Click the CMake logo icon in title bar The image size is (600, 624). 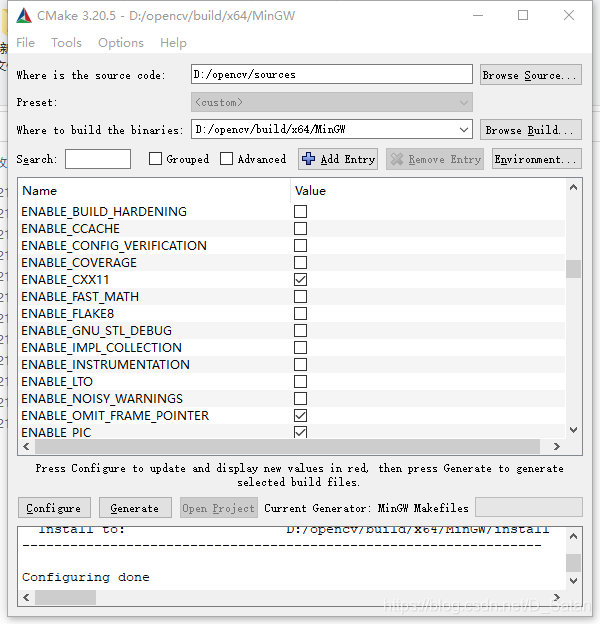24,16
